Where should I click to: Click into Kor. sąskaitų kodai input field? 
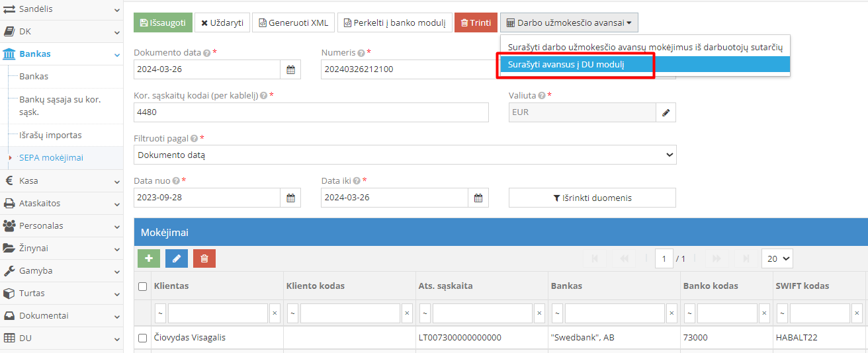[x=311, y=112]
